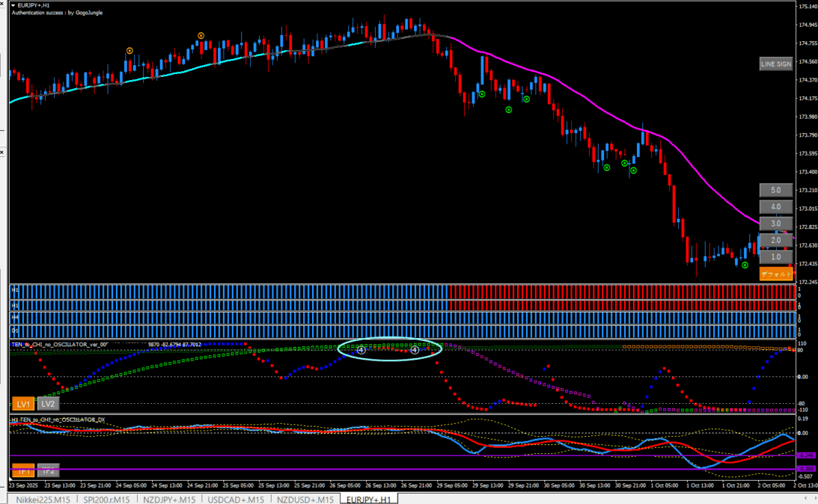
Task: Switch to the USDCAD+.M15 chart tab
Action: 237,499
